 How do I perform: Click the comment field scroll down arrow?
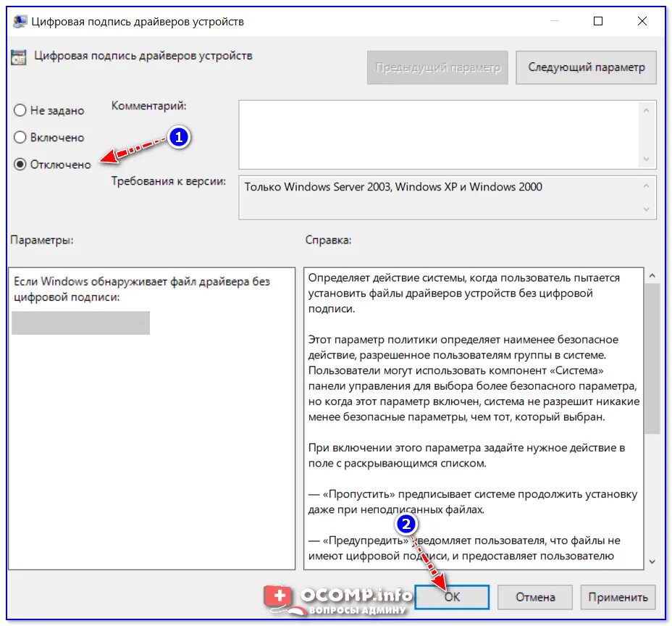pyautogui.click(x=646, y=159)
